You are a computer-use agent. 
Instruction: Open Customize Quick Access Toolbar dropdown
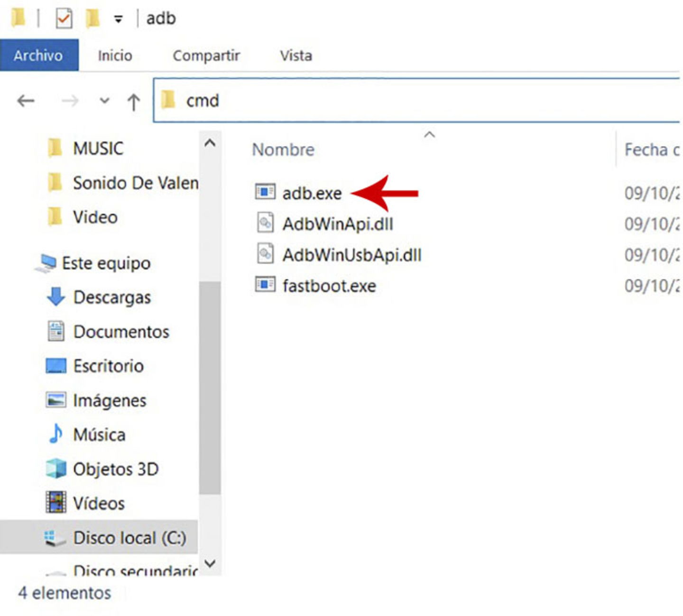click(118, 19)
